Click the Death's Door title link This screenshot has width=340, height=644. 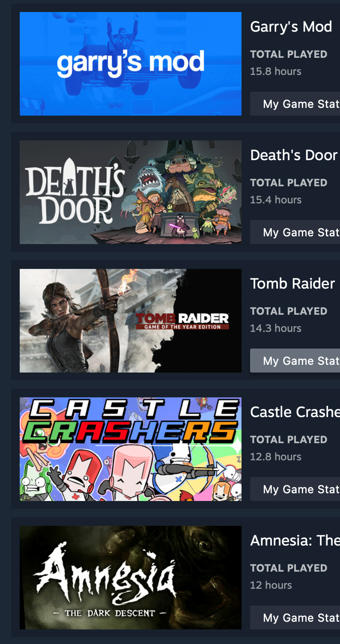[x=294, y=155]
